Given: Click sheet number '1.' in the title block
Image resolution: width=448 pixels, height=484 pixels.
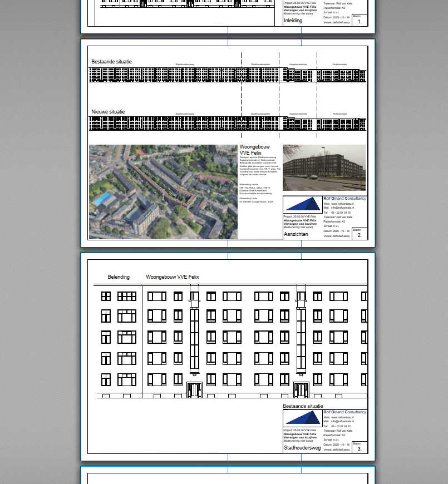Looking at the screenshot, I should tap(360, 22).
